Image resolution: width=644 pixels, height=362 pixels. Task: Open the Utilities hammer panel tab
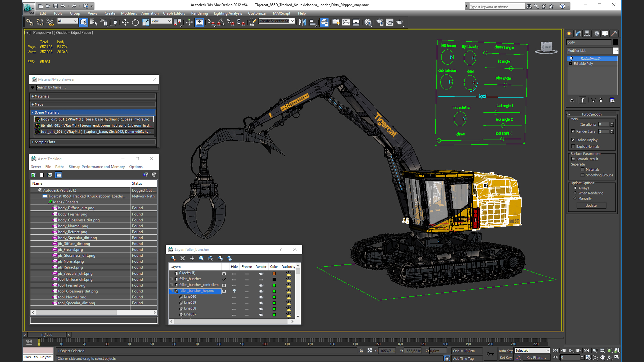coord(614,33)
